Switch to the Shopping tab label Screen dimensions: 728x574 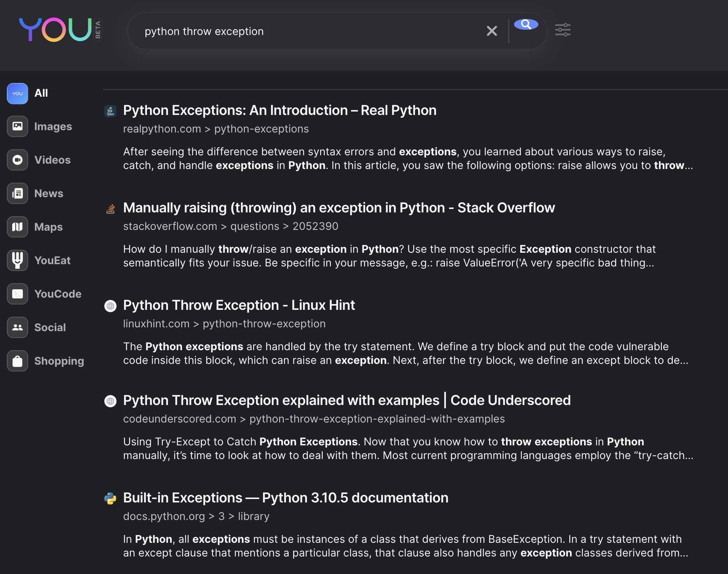click(59, 361)
